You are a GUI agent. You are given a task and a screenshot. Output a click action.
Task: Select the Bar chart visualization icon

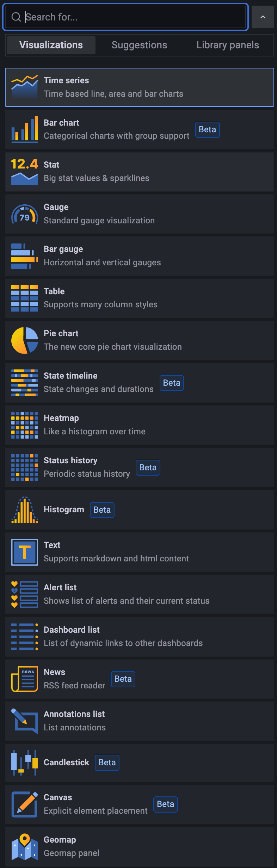pyautogui.click(x=25, y=129)
